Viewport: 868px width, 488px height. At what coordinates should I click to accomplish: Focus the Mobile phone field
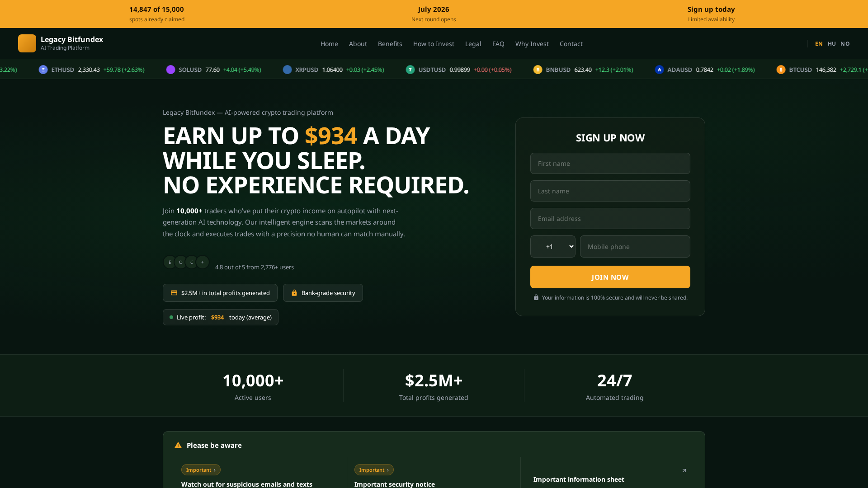(635, 246)
